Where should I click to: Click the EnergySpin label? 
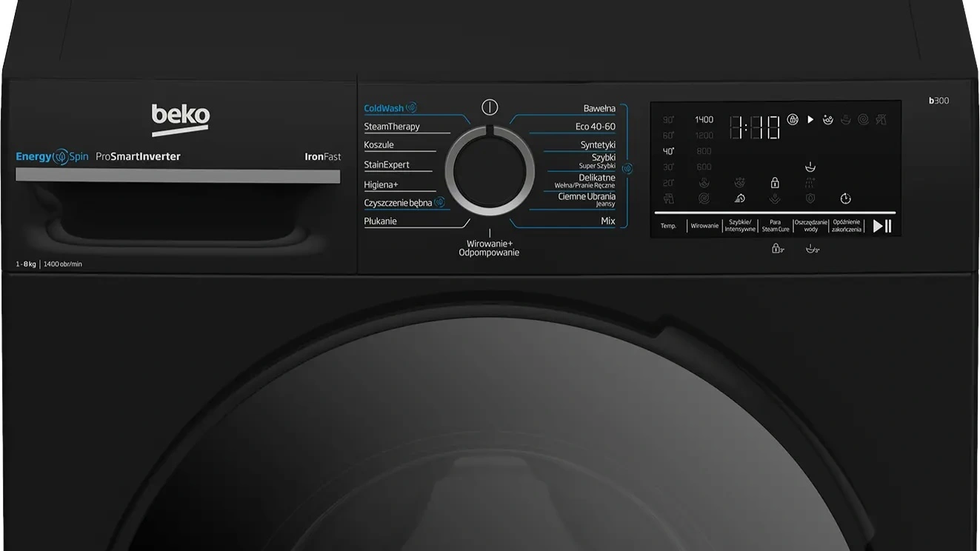coord(52,157)
